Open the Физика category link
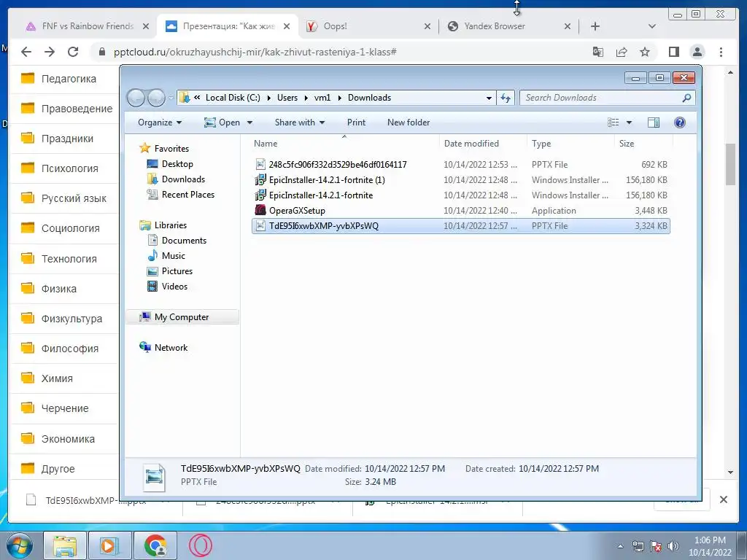This screenshot has width=747, height=560. click(58, 289)
